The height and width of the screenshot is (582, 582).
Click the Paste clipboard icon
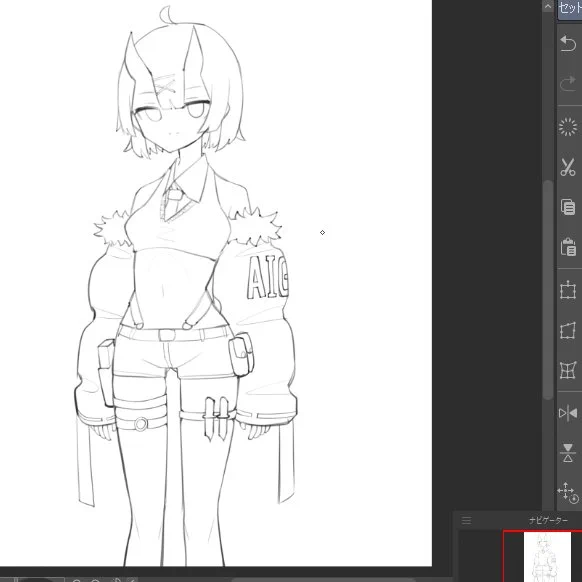point(568,247)
